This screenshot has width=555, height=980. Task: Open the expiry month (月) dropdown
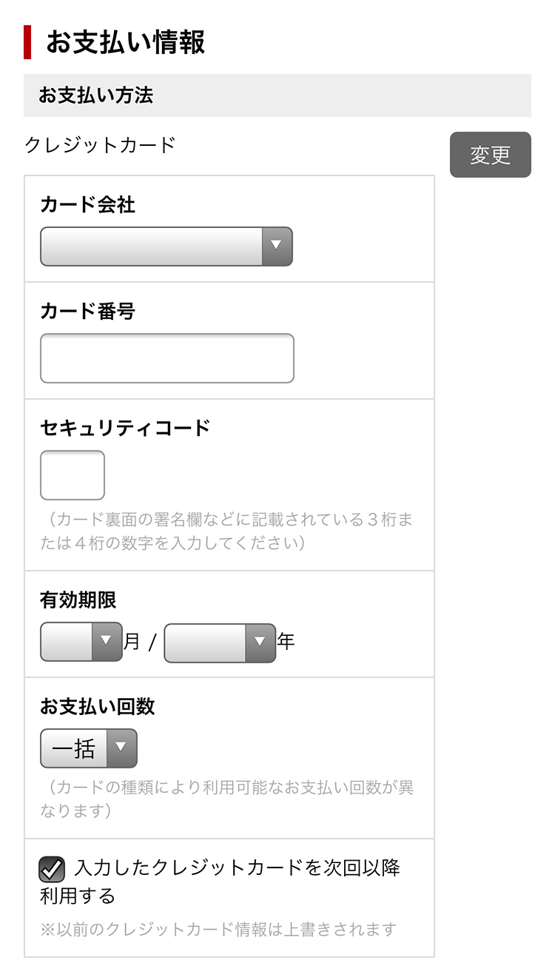click(x=81, y=642)
